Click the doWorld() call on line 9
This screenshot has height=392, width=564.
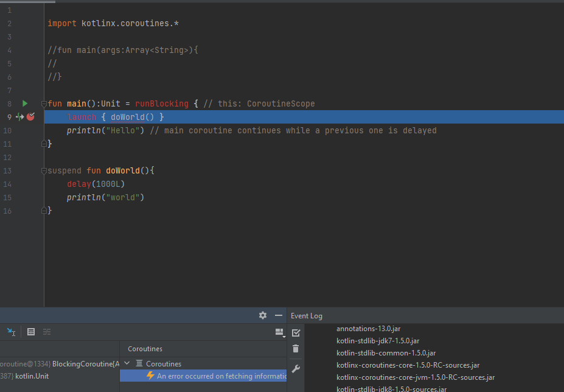[x=133, y=117]
